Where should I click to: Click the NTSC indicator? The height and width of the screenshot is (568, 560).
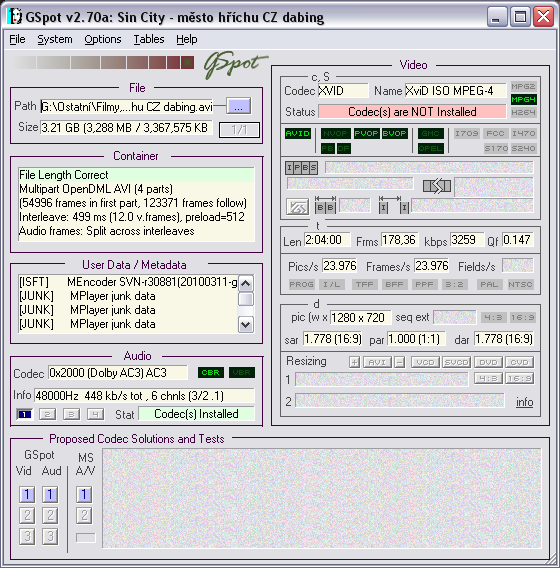pos(521,284)
